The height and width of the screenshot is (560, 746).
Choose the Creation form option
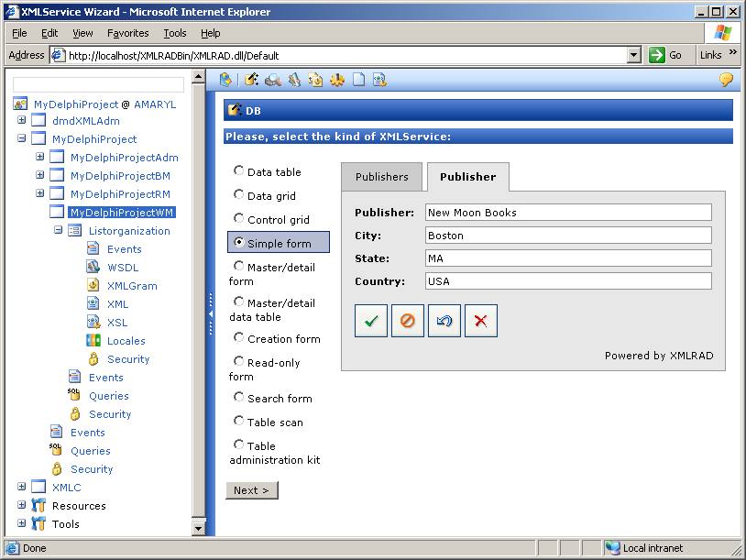pos(239,337)
